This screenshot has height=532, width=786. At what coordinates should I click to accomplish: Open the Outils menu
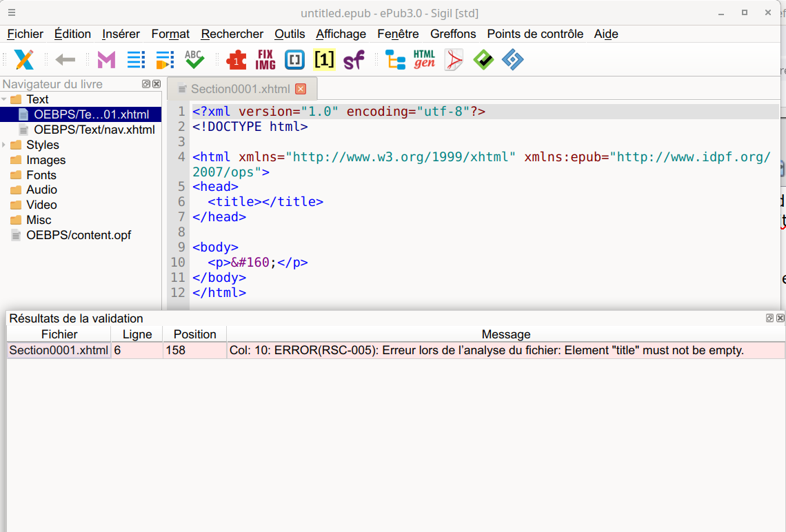click(290, 34)
